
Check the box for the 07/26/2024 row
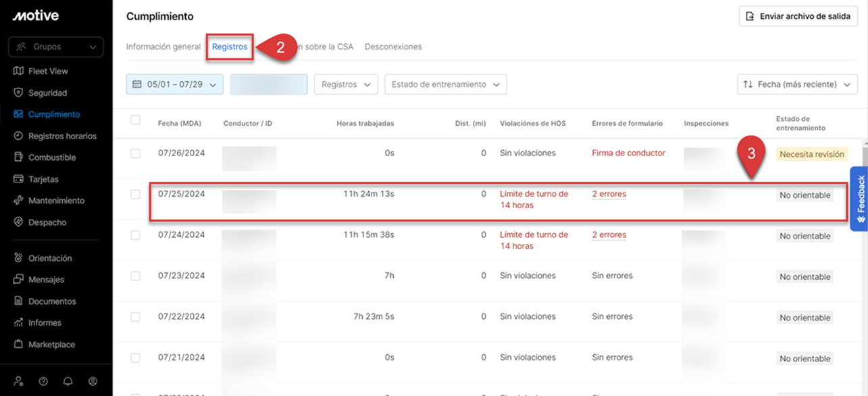[135, 153]
